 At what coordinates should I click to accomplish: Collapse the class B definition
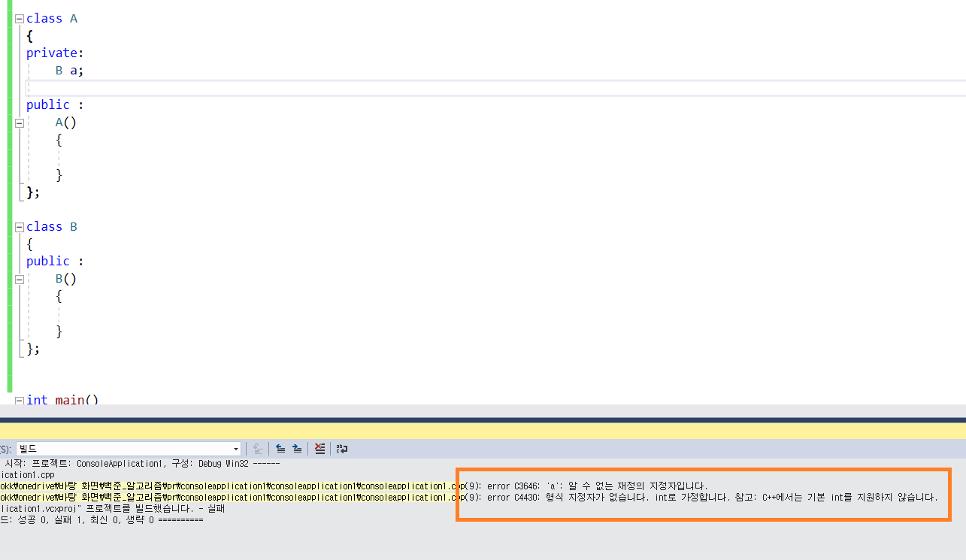20,226
